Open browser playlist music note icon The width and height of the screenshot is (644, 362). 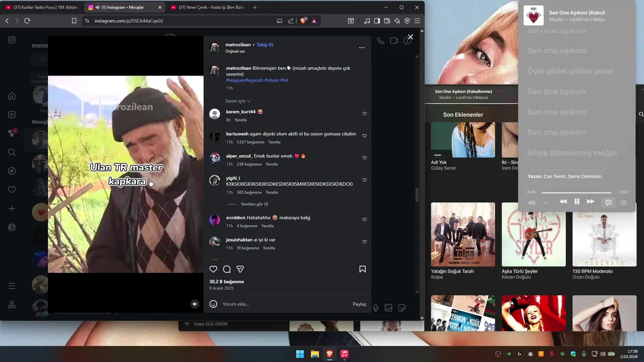point(367,21)
